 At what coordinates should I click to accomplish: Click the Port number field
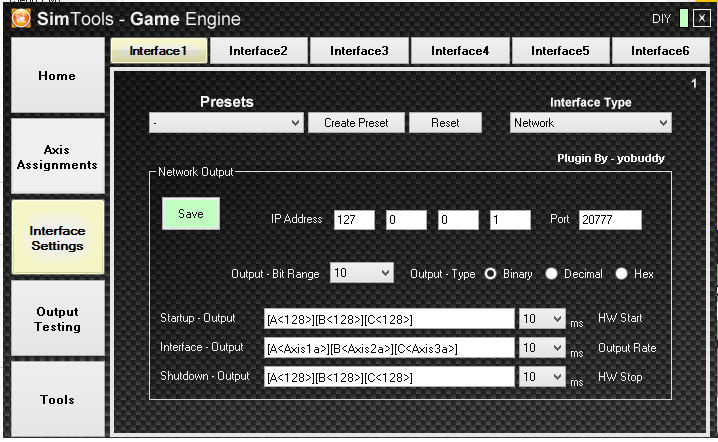(x=609, y=220)
